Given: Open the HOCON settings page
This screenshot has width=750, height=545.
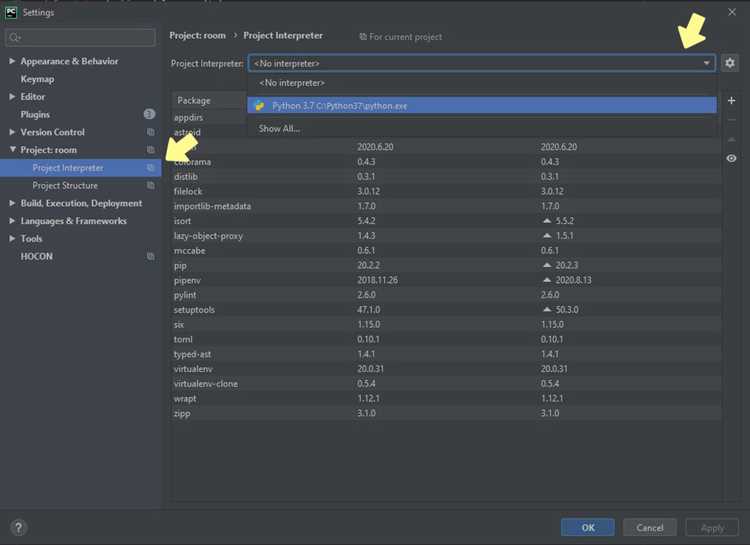Looking at the screenshot, I should click(x=37, y=256).
